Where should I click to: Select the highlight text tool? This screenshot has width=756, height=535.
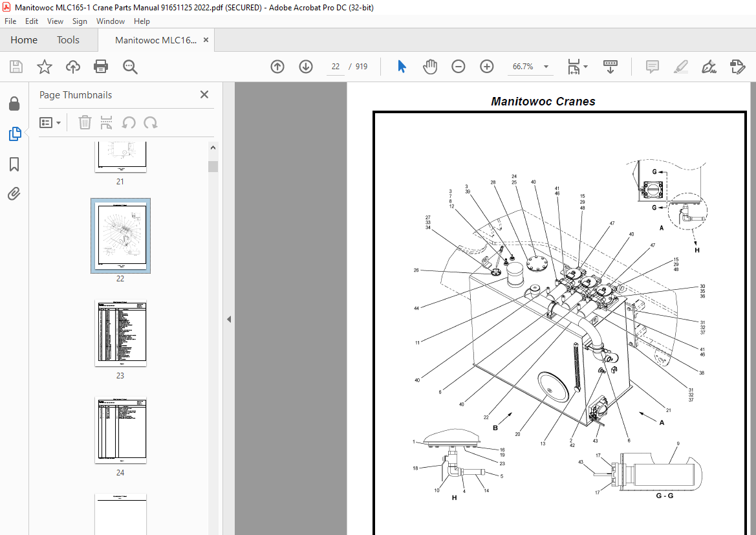coord(680,67)
